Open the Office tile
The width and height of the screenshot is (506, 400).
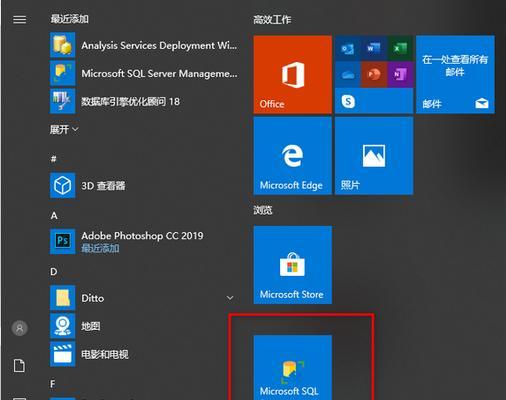coord(292,75)
